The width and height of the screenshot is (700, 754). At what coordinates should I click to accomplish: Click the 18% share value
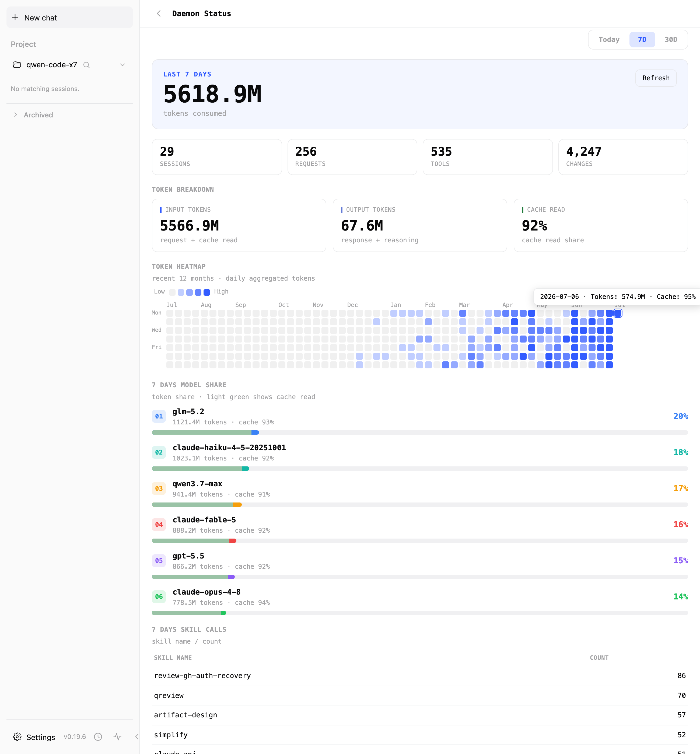681,452
